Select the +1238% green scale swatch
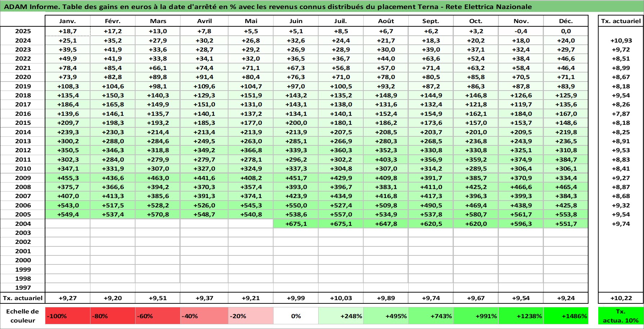644x329 pixels. coord(521,316)
